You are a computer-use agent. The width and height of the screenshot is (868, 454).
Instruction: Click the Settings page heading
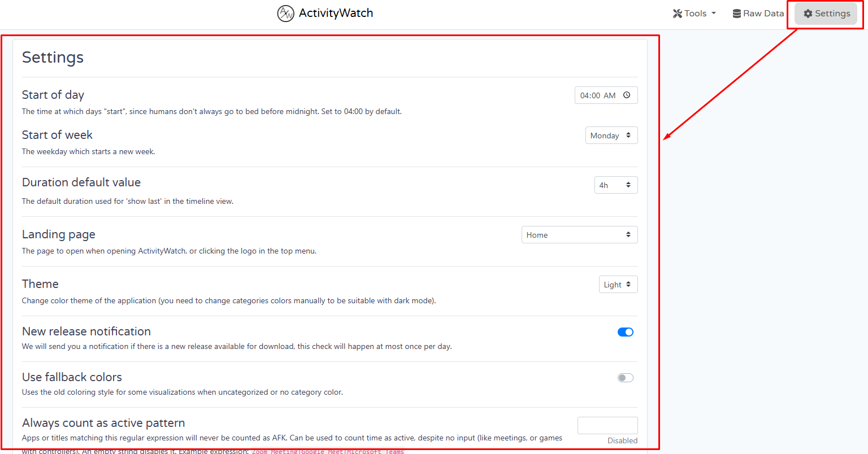53,58
